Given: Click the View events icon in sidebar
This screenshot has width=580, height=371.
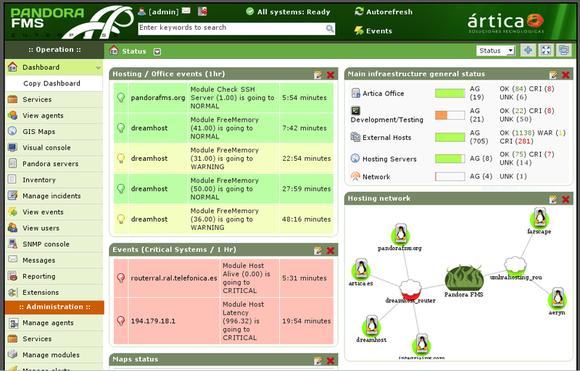Looking at the screenshot, I should pos(13,212).
